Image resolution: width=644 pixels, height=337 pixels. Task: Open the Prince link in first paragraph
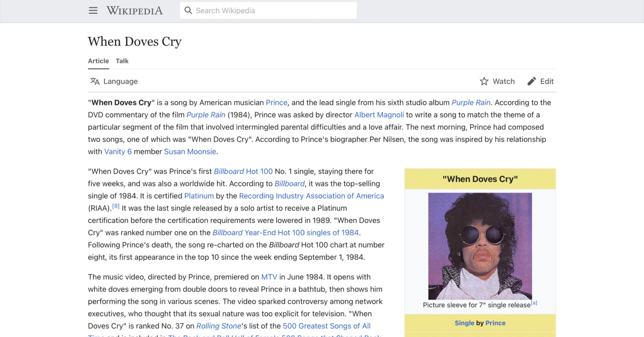pos(276,103)
